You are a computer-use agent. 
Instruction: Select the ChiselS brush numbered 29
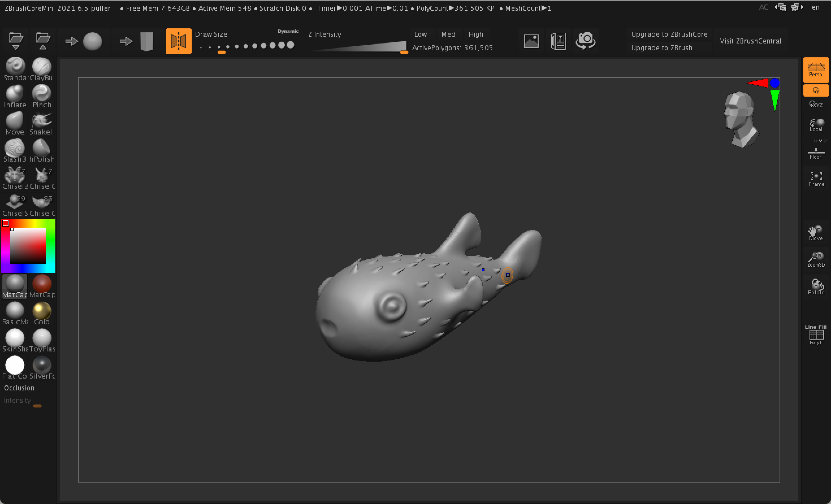pos(15,205)
